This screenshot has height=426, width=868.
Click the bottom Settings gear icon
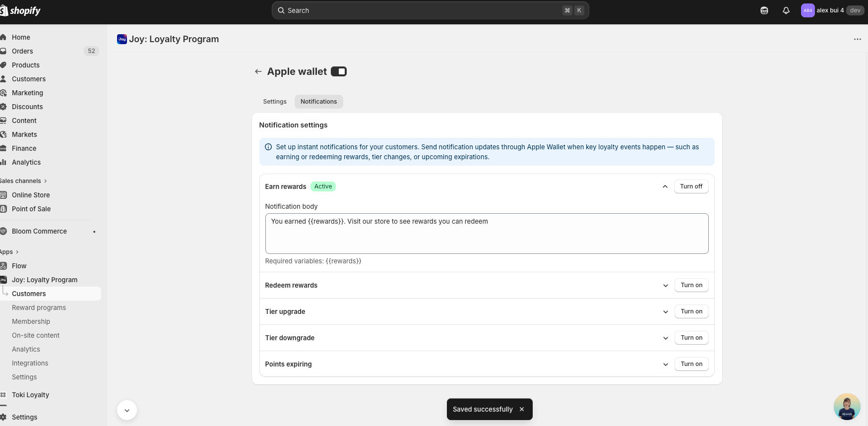coord(3,417)
